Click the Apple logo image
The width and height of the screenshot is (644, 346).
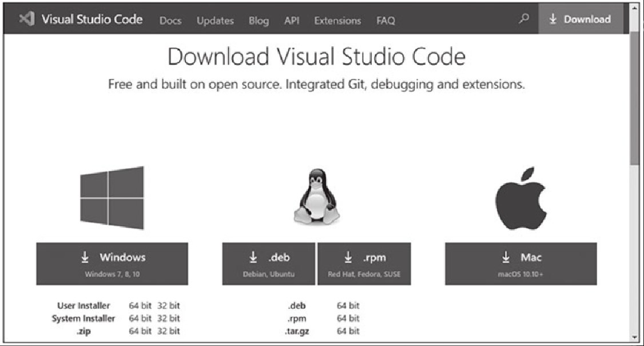(521, 198)
